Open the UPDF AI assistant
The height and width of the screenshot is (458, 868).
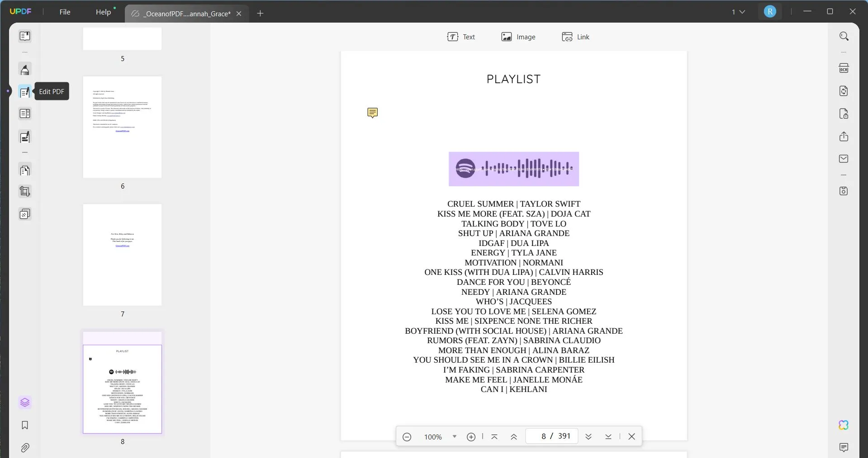coord(844,425)
